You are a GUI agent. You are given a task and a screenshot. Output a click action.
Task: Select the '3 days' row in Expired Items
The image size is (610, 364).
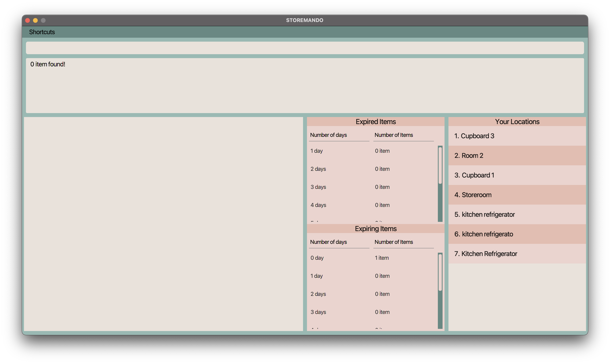click(372, 187)
